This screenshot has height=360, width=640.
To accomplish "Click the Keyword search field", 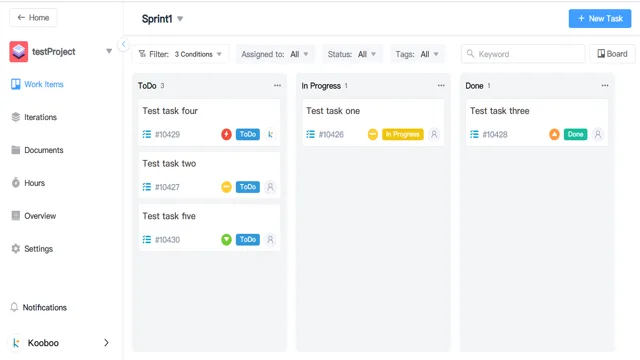I will point(523,54).
